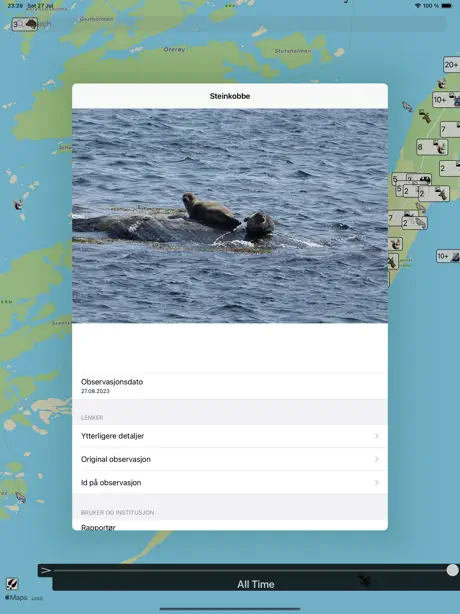
Task: Open the 20+ observations cluster marker
Action: pyautogui.click(x=452, y=65)
